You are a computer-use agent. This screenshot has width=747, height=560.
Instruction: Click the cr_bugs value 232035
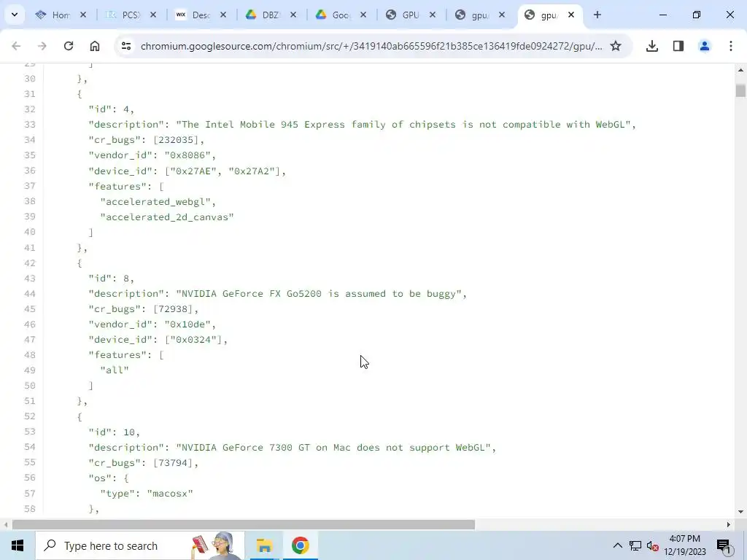pyautogui.click(x=176, y=140)
